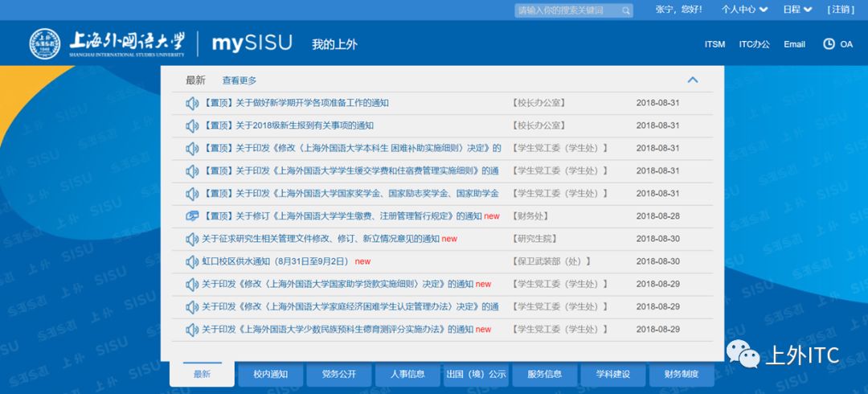
Task: Collapse the 最新 news panel with chevron
Action: 693,80
